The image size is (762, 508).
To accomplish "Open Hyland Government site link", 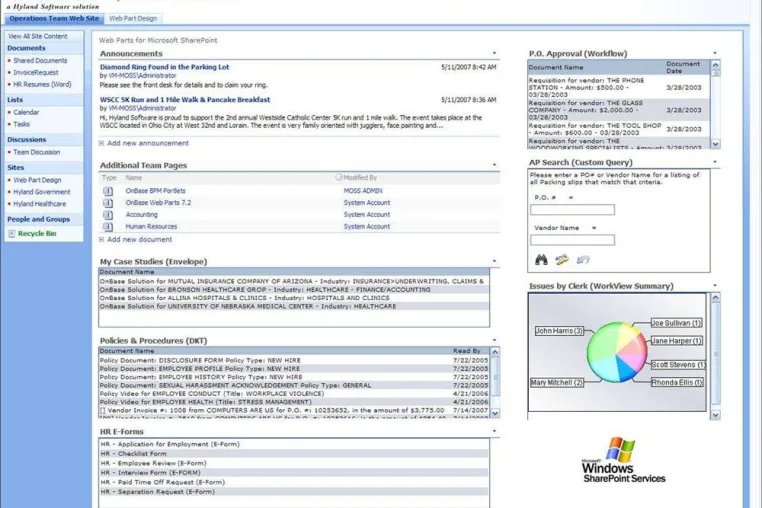I will (42, 192).
